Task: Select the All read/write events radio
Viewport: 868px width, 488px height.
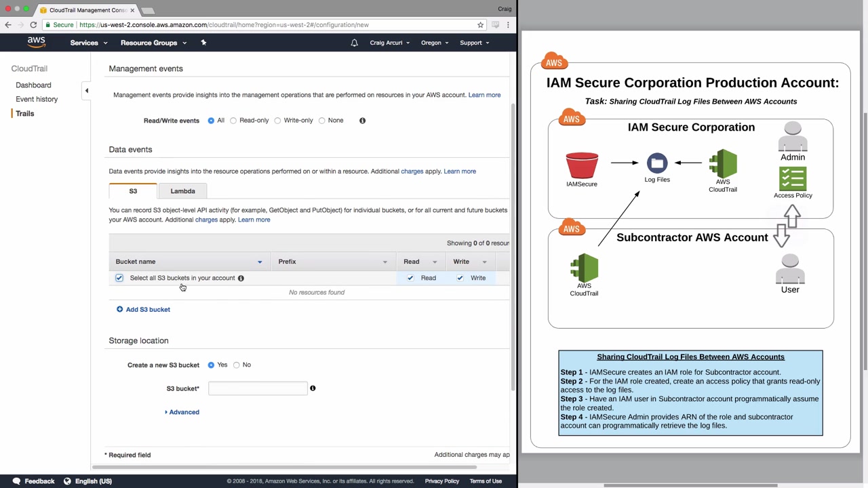Action: pyautogui.click(x=211, y=121)
